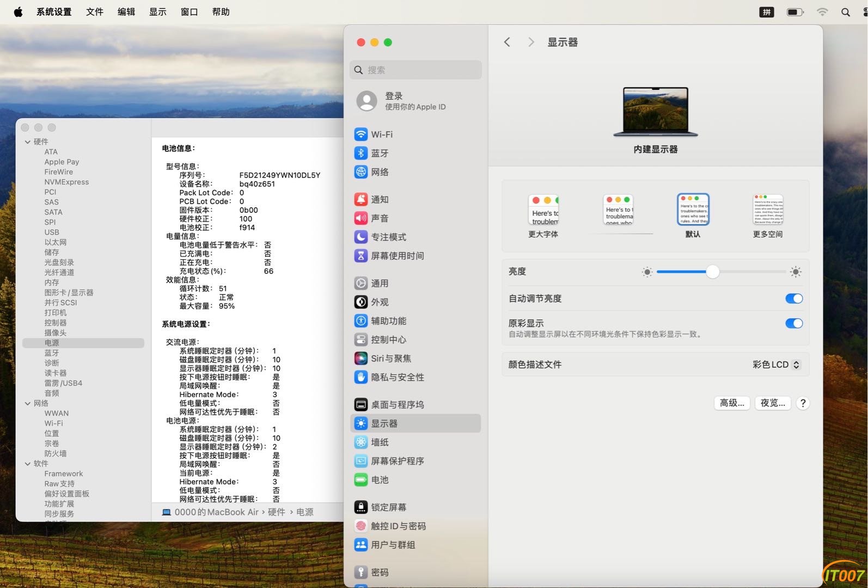The width and height of the screenshot is (868, 588).
Task: Open 触控ID与密码 settings
Action: point(415,526)
